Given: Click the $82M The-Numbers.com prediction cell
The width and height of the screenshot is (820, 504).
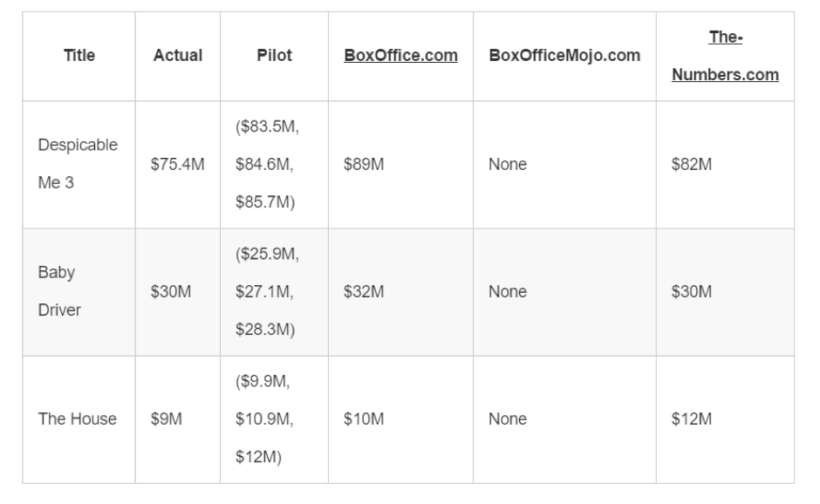Looking at the screenshot, I should pos(691,165).
